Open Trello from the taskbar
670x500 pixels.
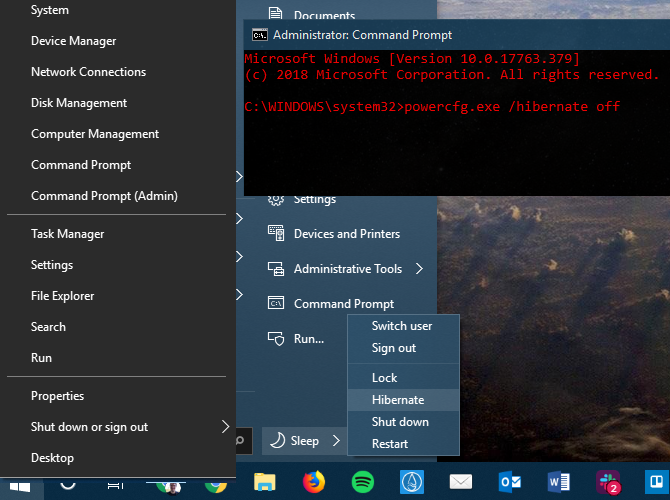pyautogui.click(x=654, y=483)
